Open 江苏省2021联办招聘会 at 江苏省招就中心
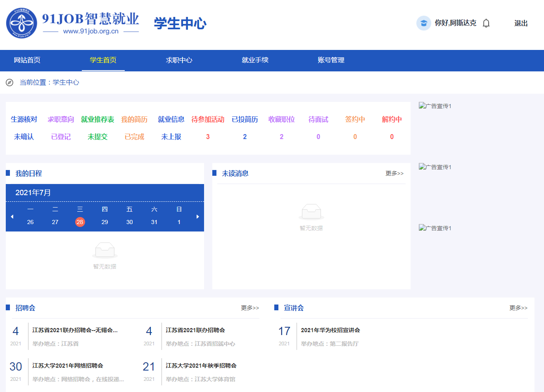This screenshot has width=544, height=392. pos(195,330)
